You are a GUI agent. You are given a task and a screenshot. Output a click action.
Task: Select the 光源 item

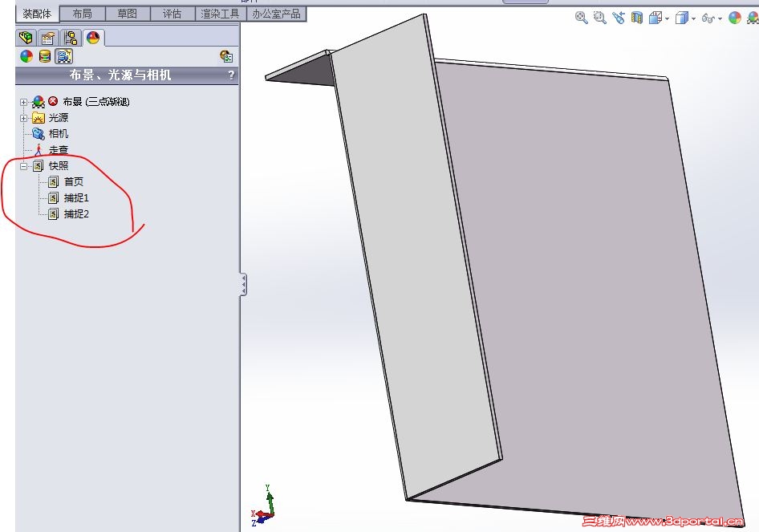[59, 118]
